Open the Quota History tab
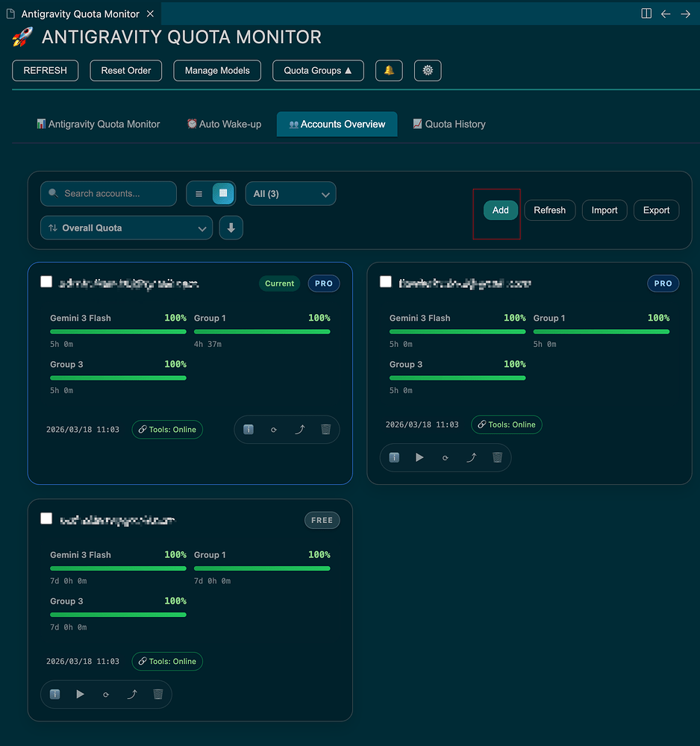This screenshot has height=746, width=700. click(x=449, y=124)
